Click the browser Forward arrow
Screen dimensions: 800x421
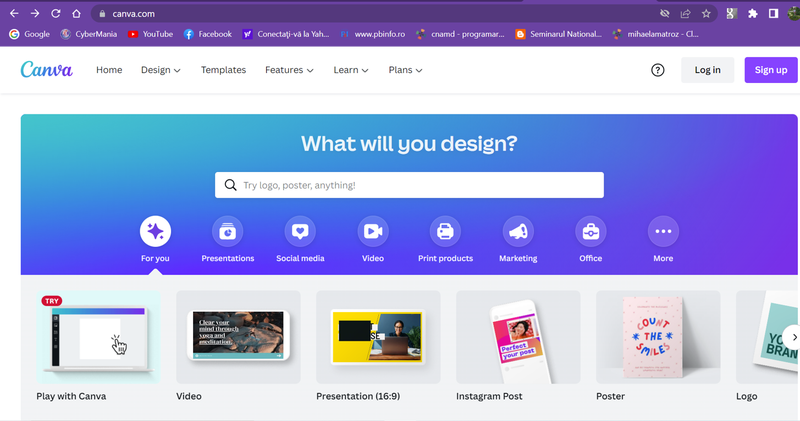coord(35,14)
